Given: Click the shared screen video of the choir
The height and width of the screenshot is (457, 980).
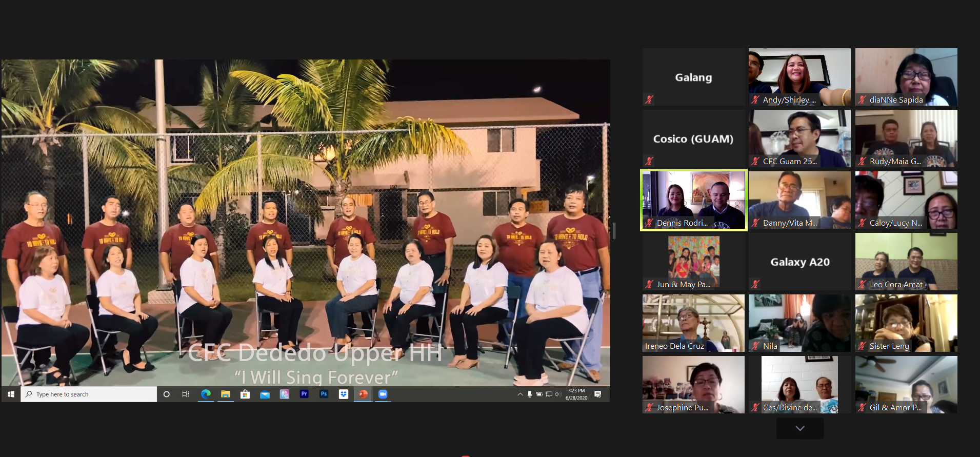Looking at the screenshot, I should click(x=306, y=223).
